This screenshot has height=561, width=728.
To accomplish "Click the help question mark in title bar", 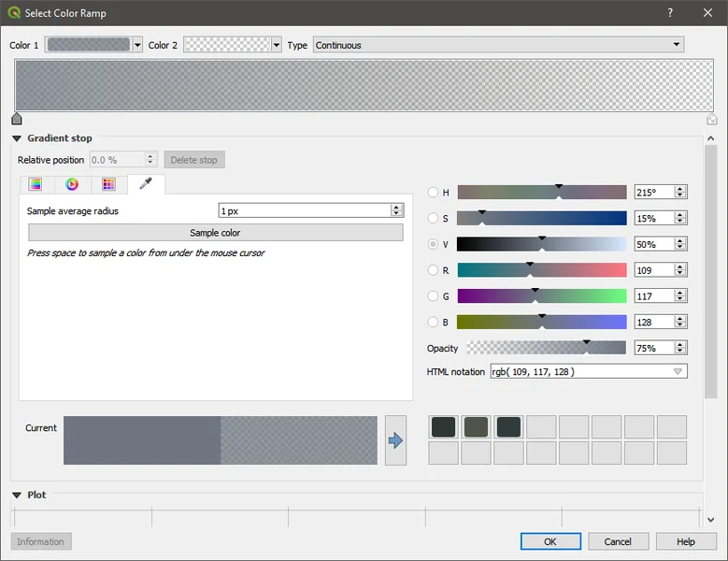I will pos(669,13).
